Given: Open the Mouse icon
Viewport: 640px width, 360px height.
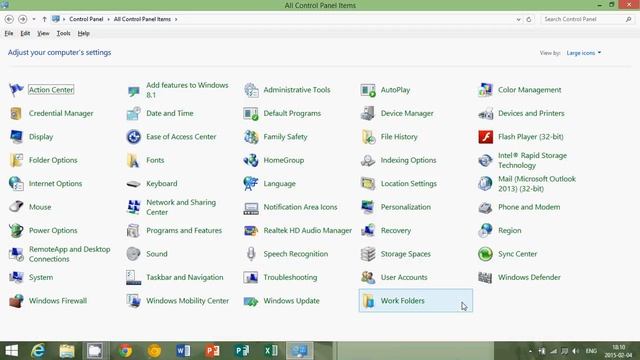Looking at the screenshot, I should point(16,207).
